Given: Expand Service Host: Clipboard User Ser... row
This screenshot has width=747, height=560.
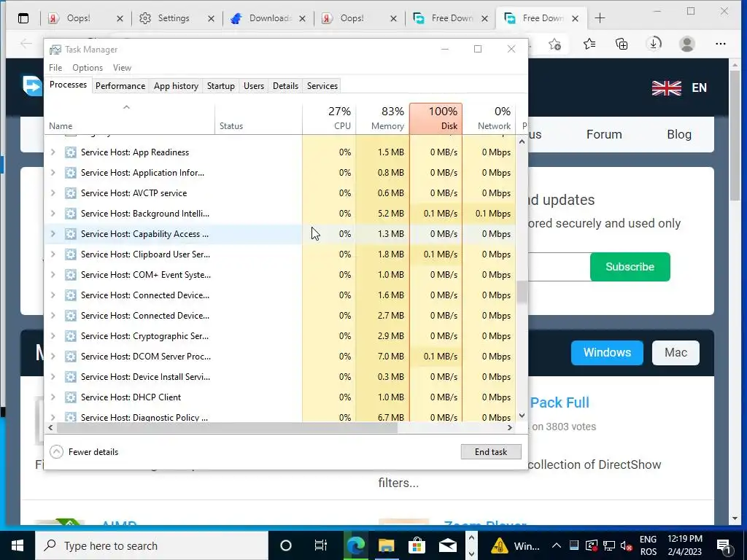Looking at the screenshot, I should (53, 254).
